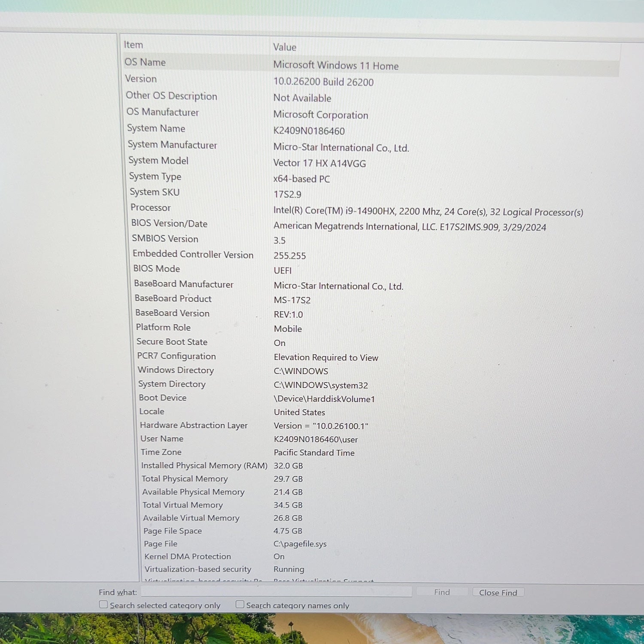Click the "C:\WINDOWS\system32" value
Screen dimensions: 644x644
[x=321, y=385]
